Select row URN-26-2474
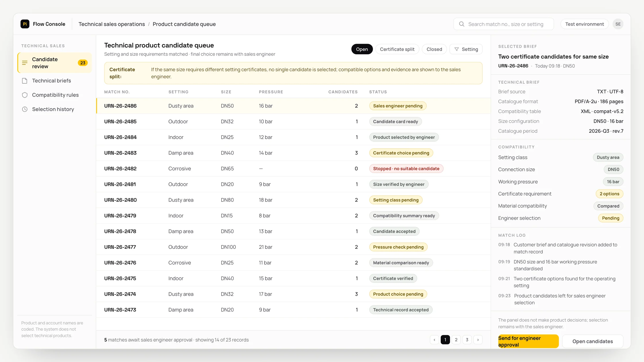 (293, 294)
